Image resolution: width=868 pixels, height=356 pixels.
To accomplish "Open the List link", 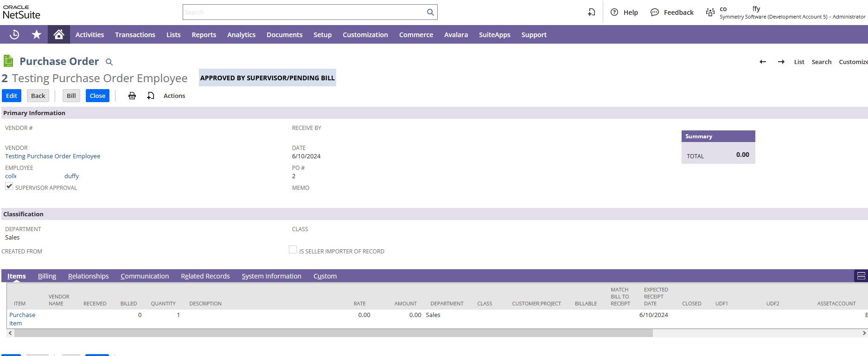I will coord(799,62).
